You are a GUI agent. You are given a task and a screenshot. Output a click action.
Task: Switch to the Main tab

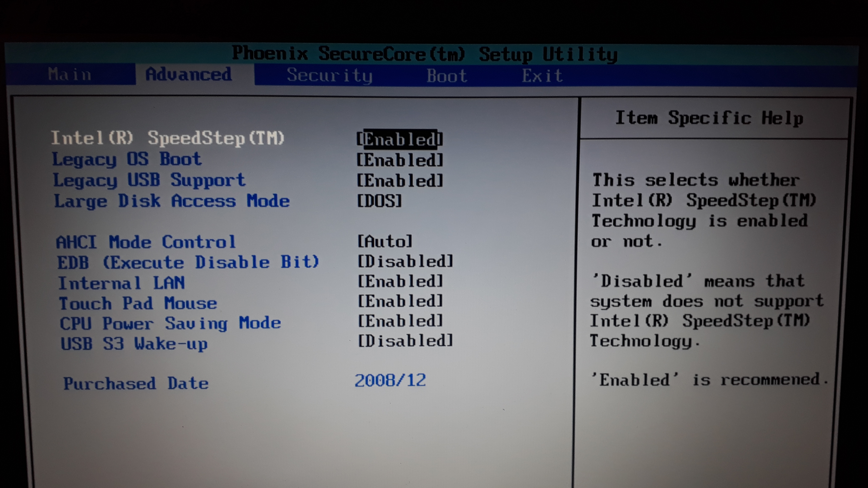tap(69, 74)
